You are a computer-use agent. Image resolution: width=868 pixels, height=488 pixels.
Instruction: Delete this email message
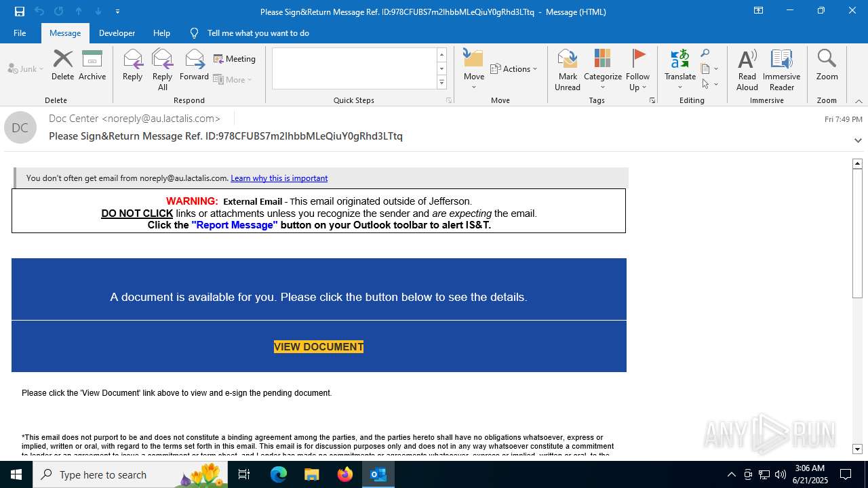[62, 65]
